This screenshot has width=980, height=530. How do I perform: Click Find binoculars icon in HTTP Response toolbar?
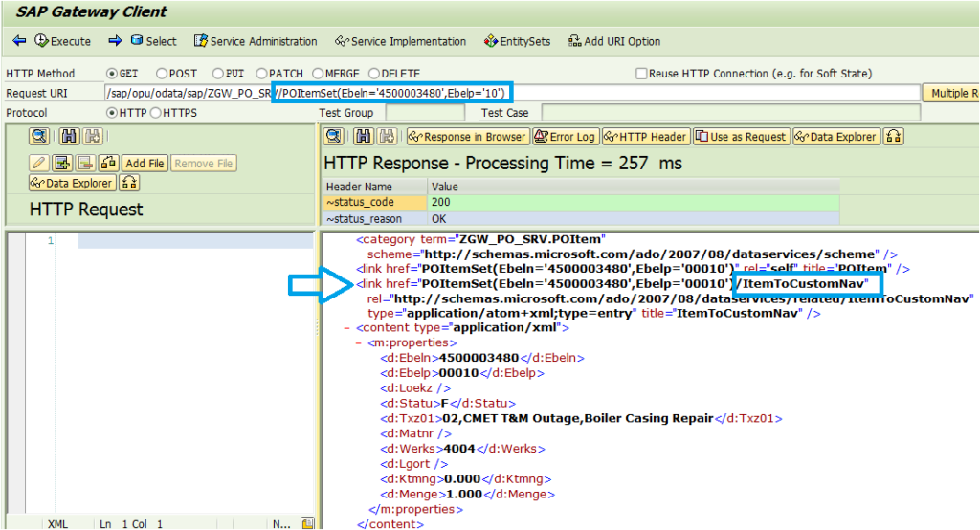(364, 136)
